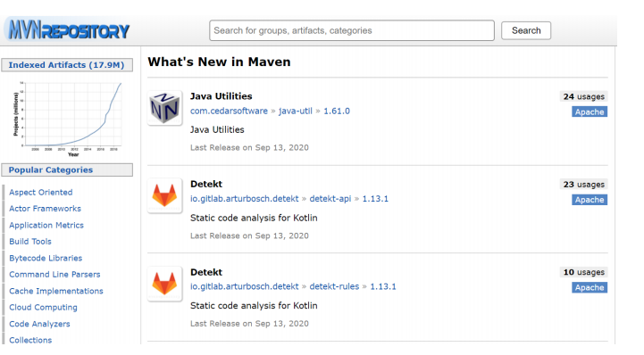Select the 'Java Utilities' description text
644x355 pixels.
(x=217, y=129)
